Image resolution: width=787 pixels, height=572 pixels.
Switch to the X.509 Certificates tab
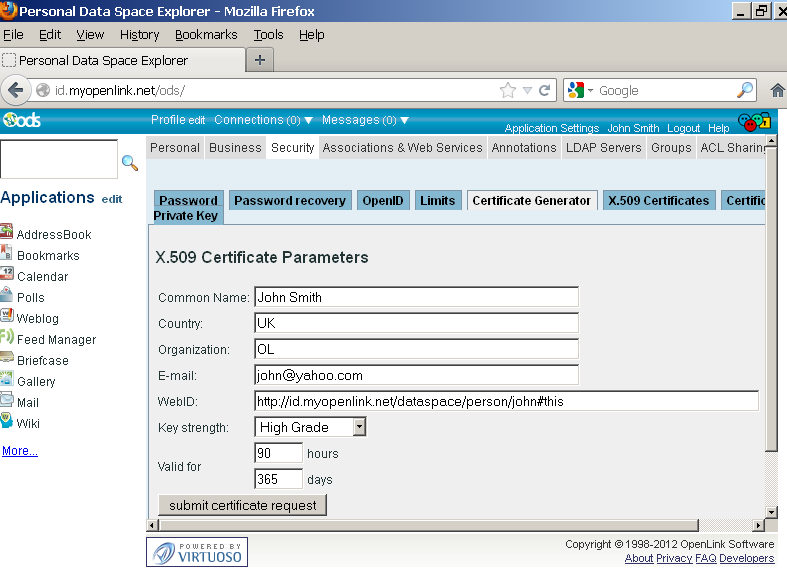tap(658, 200)
